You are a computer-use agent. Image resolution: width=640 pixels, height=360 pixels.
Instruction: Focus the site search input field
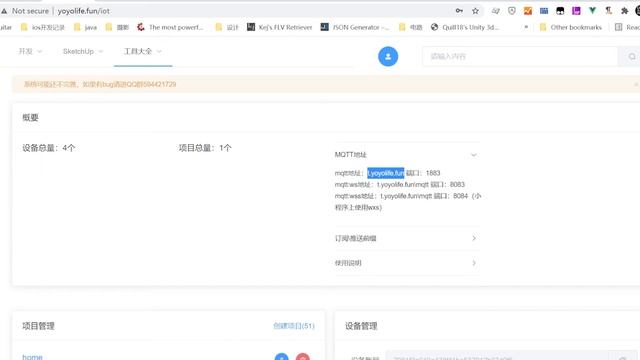(x=520, y=56)
